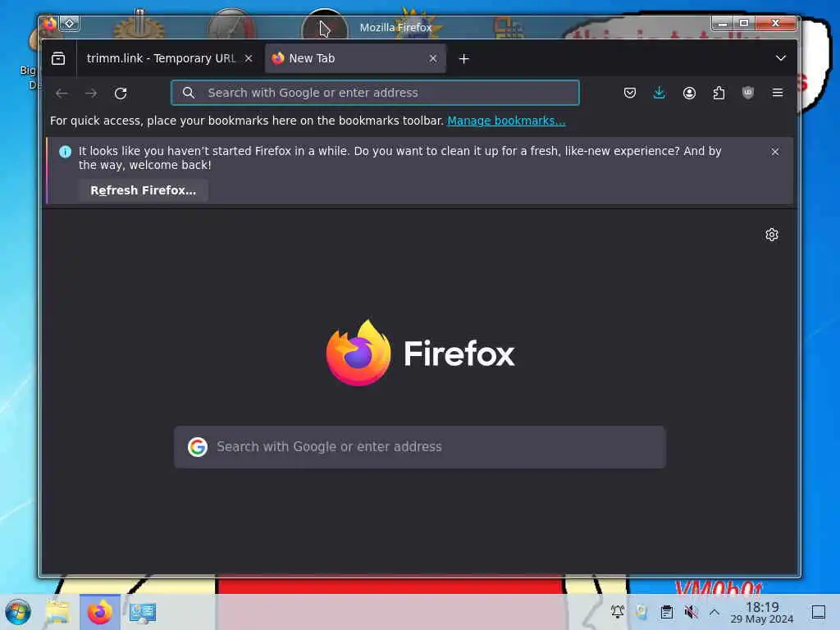Image resolution: width=840 pixels, height=630 pixels.
Task: Open a new tab with plus button
Action: tap(464, 59)
